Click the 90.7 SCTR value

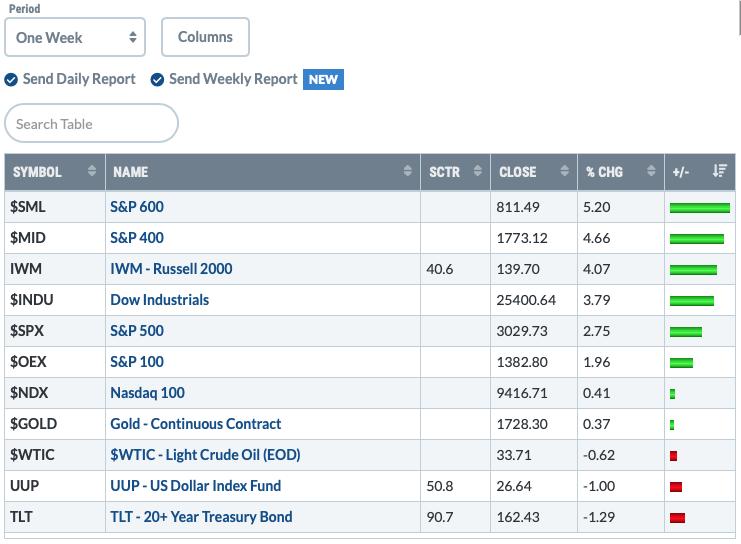(x=439, y=517)
